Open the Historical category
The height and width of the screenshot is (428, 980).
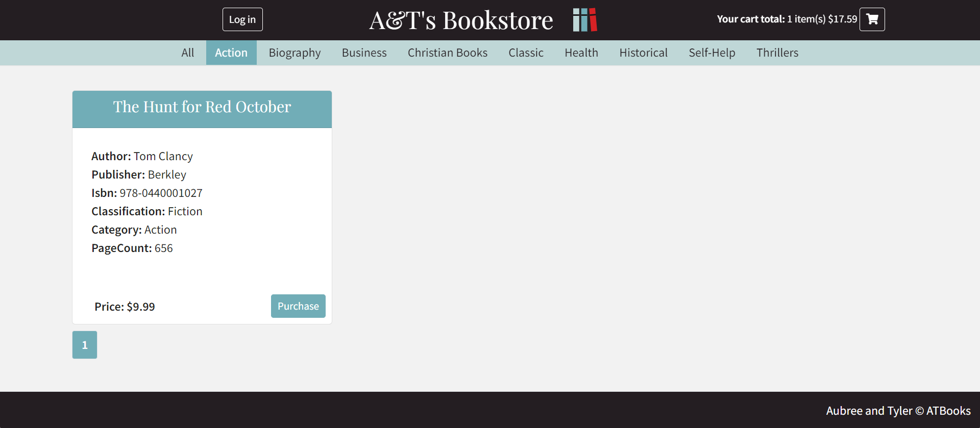coord(644,53)
